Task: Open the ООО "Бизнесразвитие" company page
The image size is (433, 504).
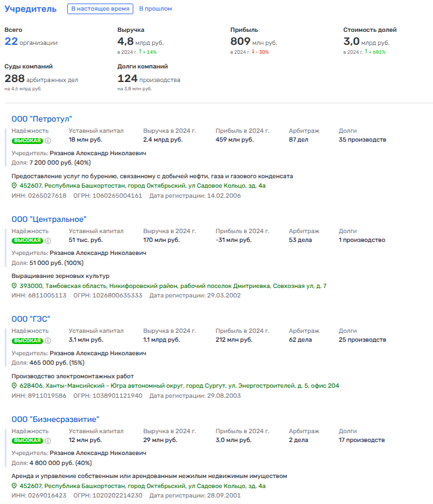Action: point(55,420)
